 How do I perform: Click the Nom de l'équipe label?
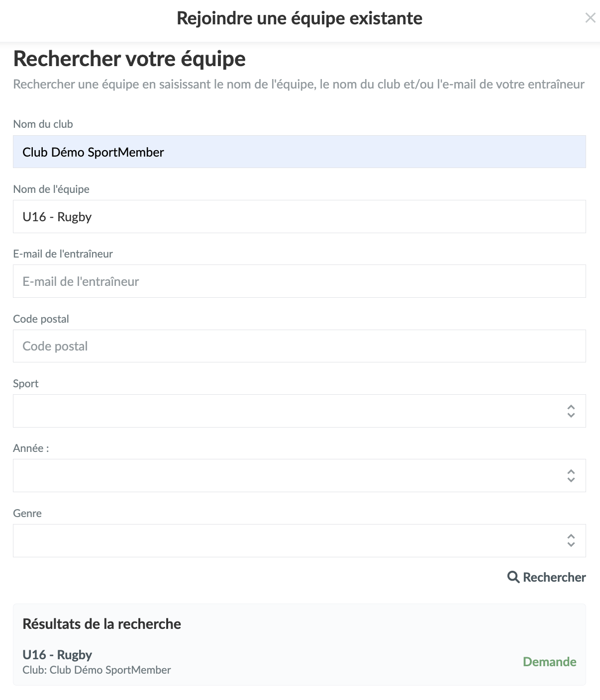coord(51,189)
